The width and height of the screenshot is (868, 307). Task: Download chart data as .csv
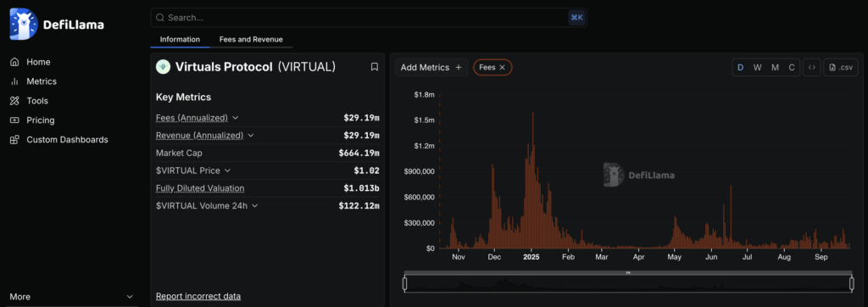click(840, 68)
